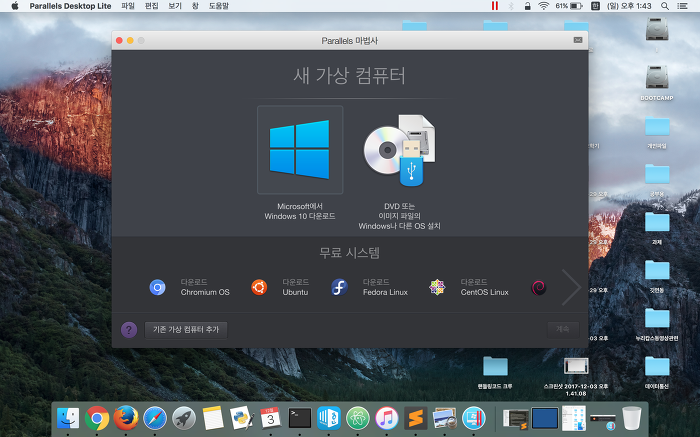Click the email icon in the wizard title bar
Screen dimensions: 700x437
578,40
